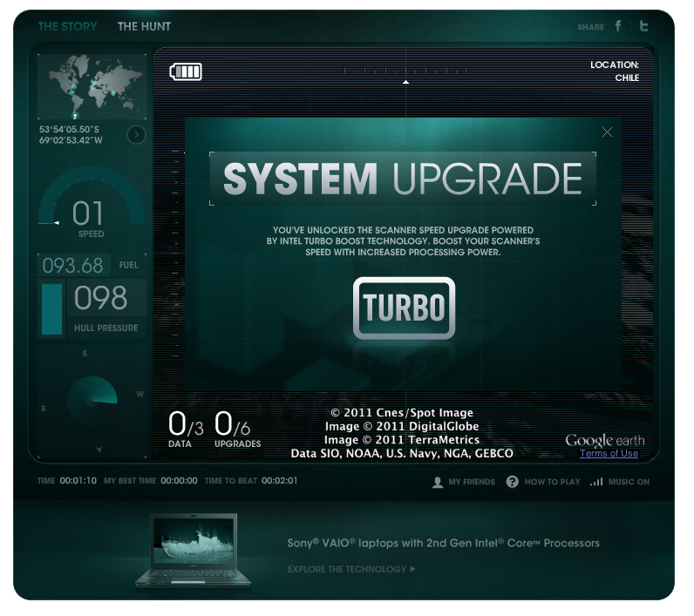Click the arrow button beside coordinates
The height and width of the screenshot is (616, 694).
tap(136, 134)
